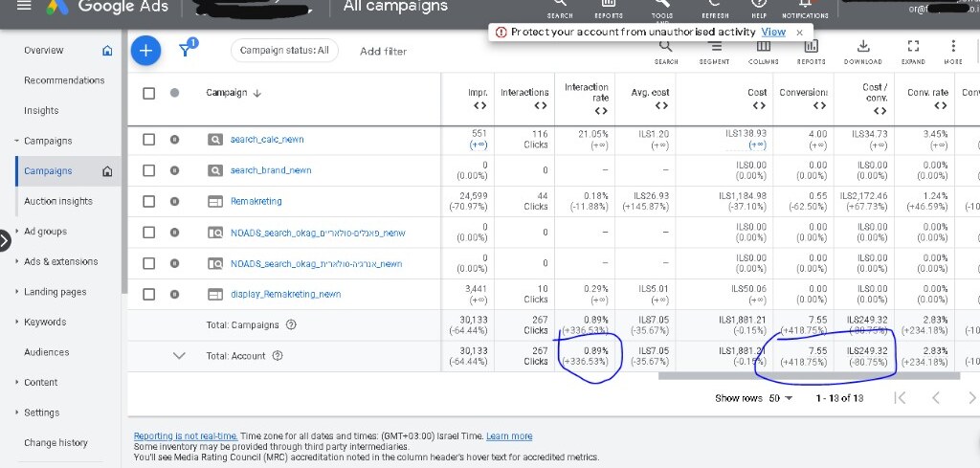Expand the left navigation panel arrow
The width and height of the screenshot is (980, 468).
5,240
